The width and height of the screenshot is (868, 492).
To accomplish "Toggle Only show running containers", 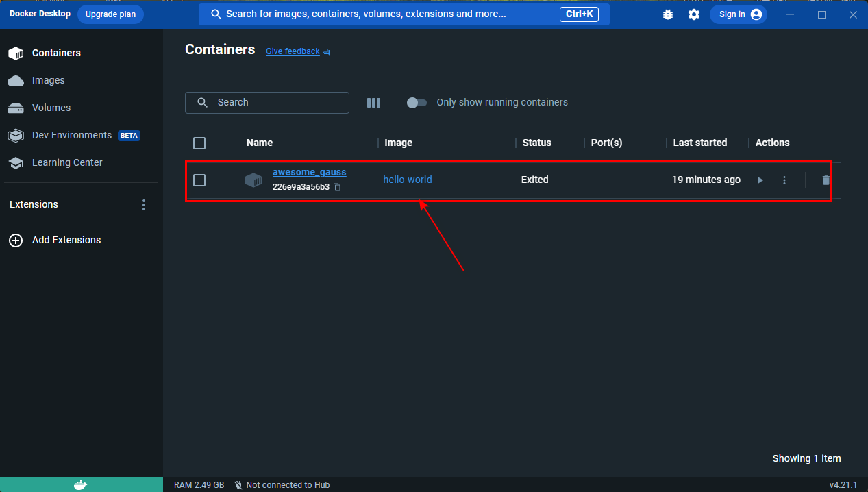I will coord(417,103).
